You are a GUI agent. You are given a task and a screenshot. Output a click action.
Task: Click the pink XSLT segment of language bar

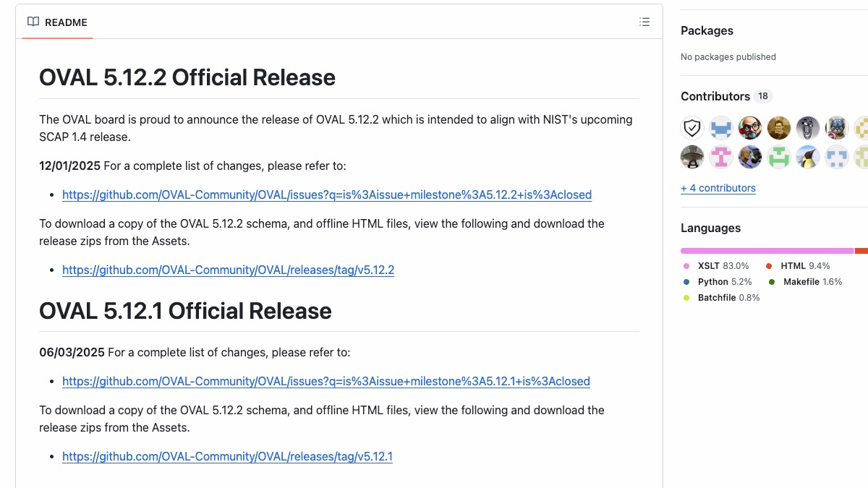click(x=767, y=251)
